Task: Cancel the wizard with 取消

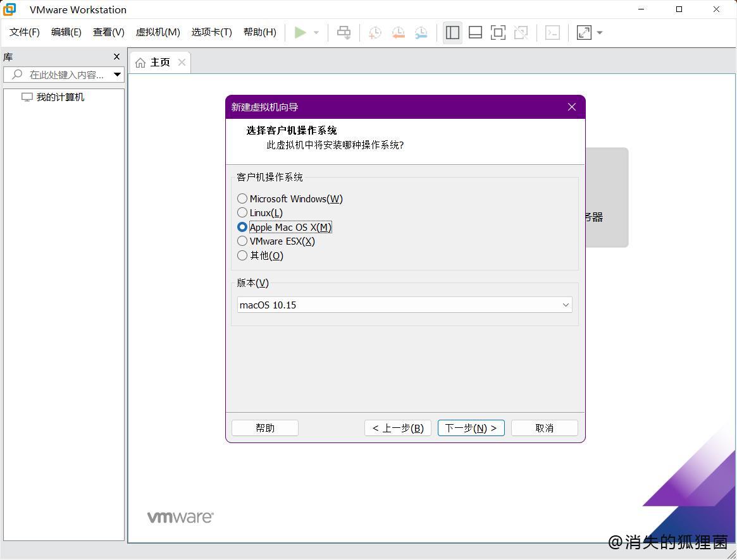Action: click(x=545, y=428)
